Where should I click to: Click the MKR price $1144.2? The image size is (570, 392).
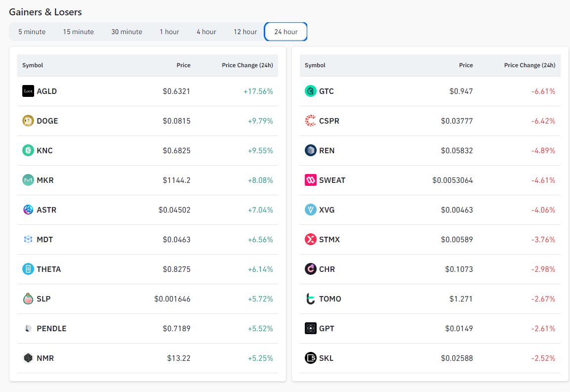point(176,180)
